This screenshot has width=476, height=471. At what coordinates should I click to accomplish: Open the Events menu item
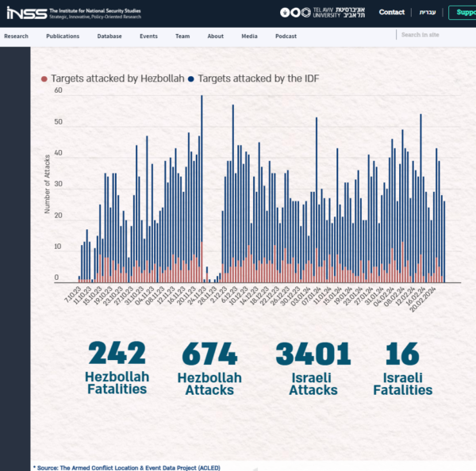click(x=148, y=36)
